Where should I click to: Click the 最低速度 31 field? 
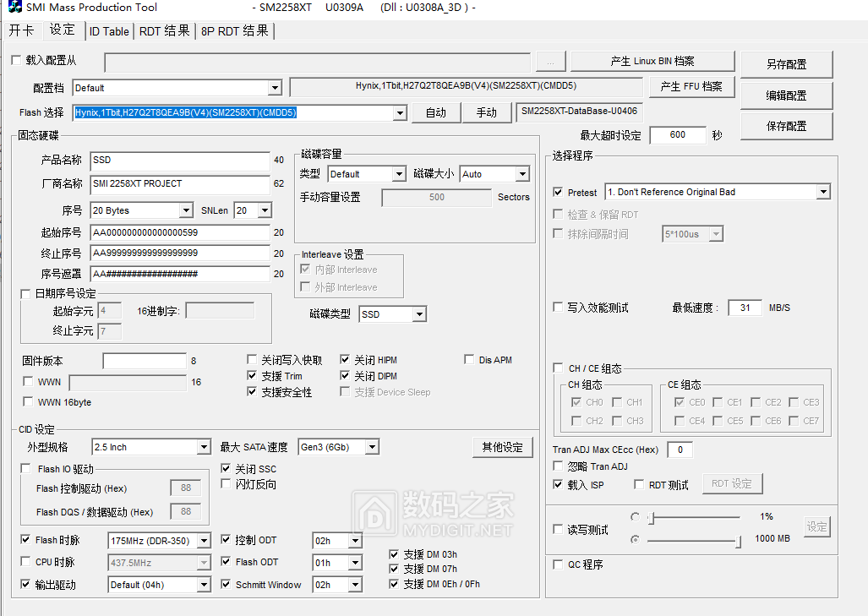(745, 308)
